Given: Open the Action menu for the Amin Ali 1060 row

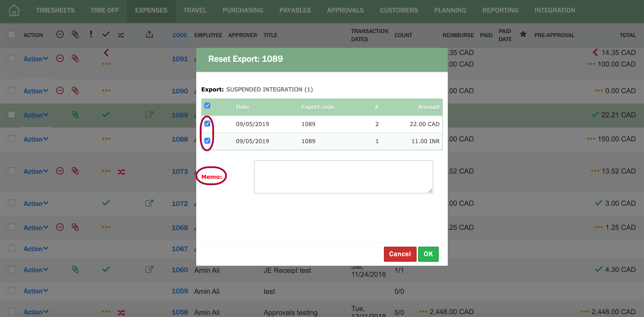Looking at the screenshot, I should 35,270.
